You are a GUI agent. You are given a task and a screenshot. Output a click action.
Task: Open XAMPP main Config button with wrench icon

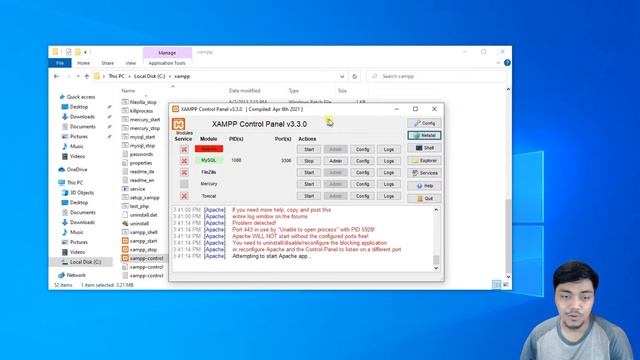pos(424,123)
